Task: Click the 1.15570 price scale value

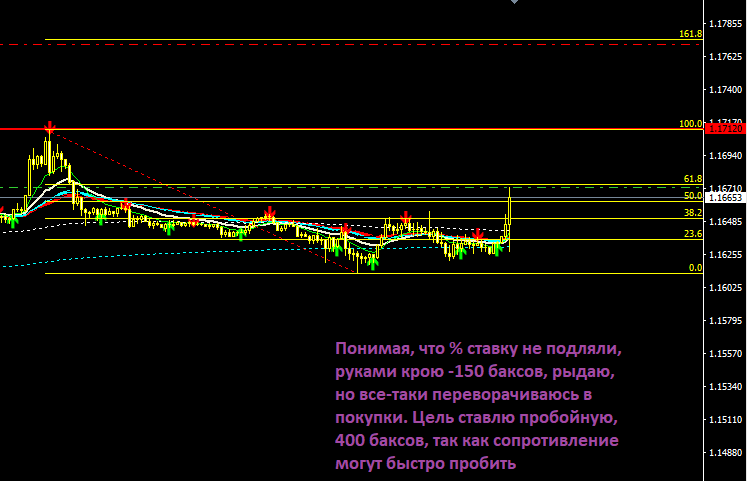Action: [x=726, y=354]
